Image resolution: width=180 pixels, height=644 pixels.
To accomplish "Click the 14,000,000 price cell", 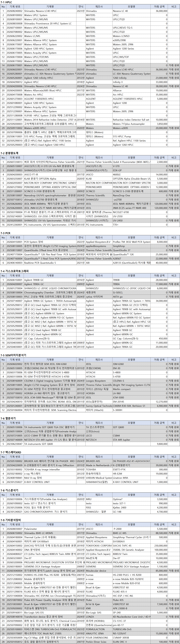I will (x=159, y=175).
